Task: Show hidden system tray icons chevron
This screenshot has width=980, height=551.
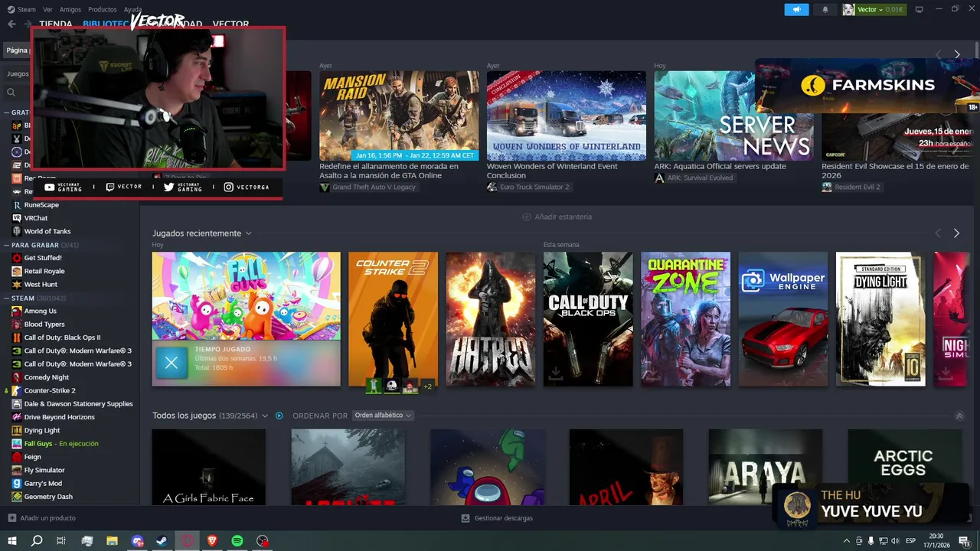Action: point(845,540)
